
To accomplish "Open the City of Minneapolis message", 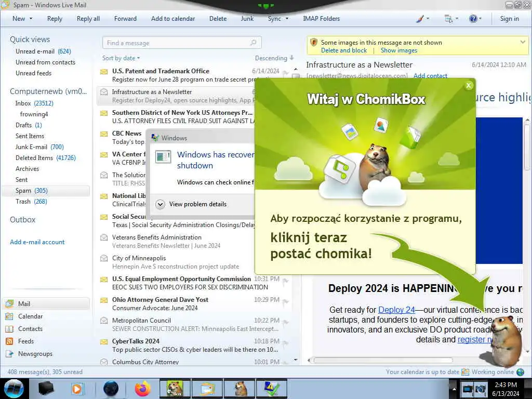I will 177,262.
